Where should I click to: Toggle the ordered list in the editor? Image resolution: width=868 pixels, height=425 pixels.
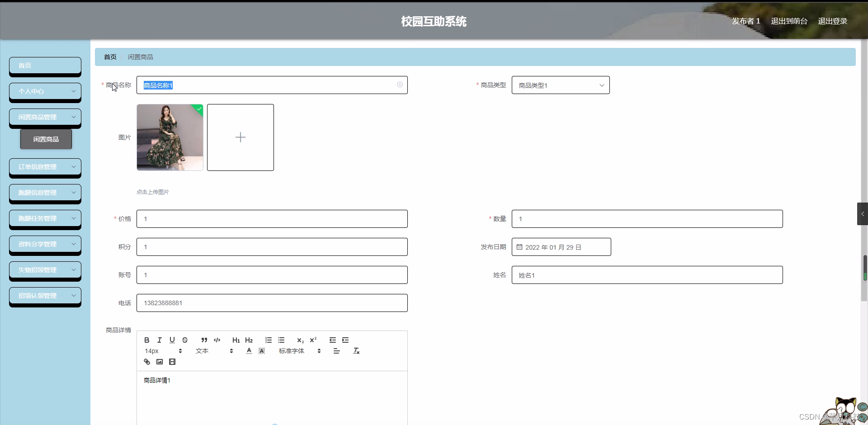tap(268, 340)
